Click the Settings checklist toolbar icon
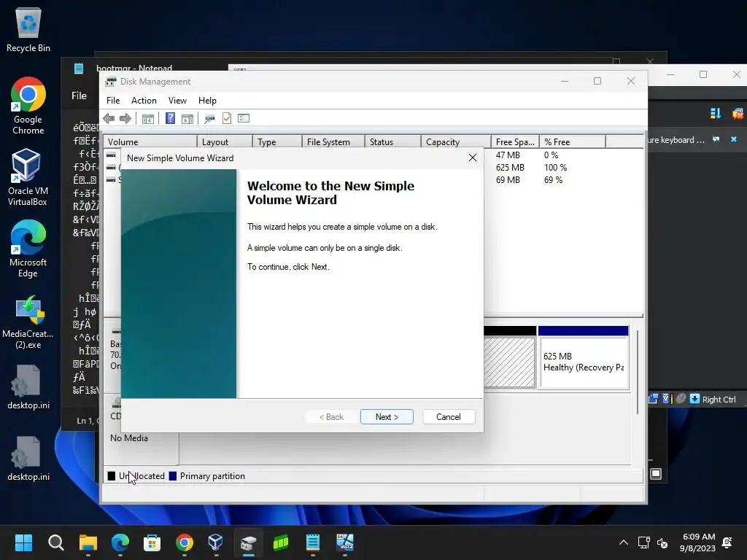 [244, 118]
